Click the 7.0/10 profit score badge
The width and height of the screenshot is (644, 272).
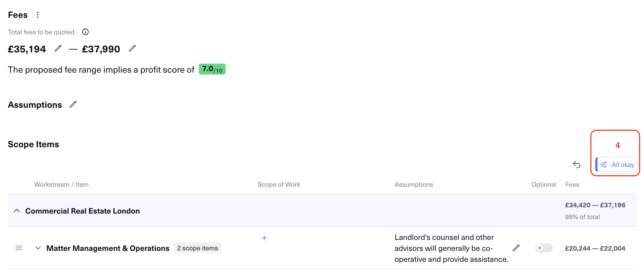click(x=212, y=69)
